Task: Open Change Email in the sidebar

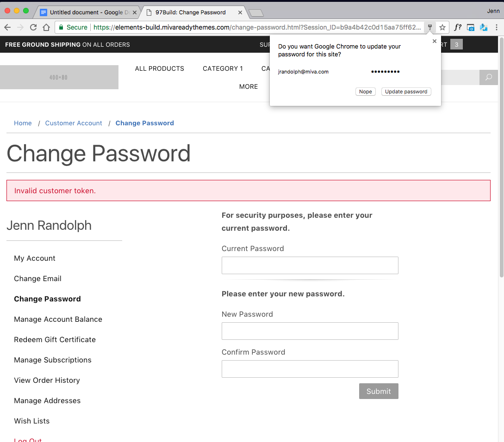Action: tap(37, 278)
